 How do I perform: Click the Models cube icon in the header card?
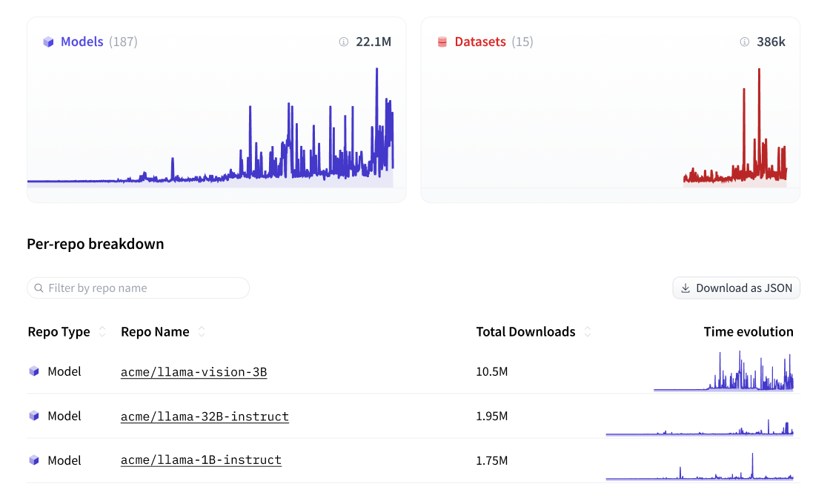click(49, 42)
